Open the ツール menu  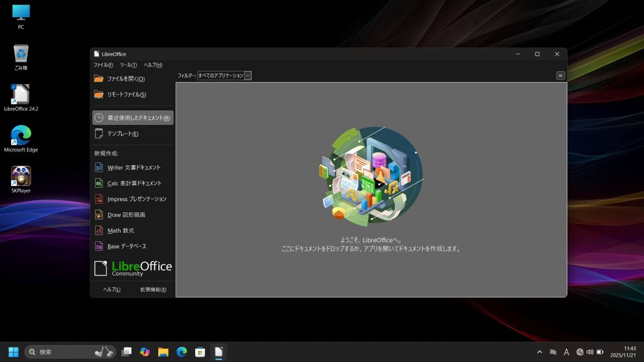click(128, 65)
